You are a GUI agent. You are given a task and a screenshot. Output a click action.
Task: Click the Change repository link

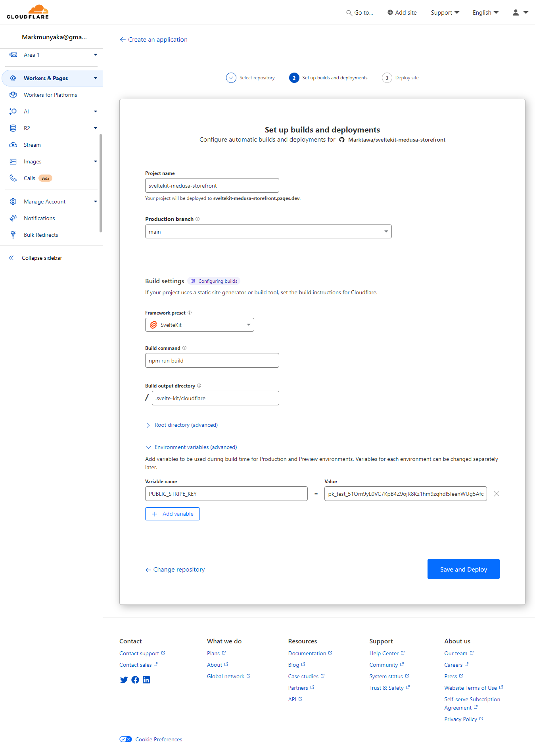[175, 570]
